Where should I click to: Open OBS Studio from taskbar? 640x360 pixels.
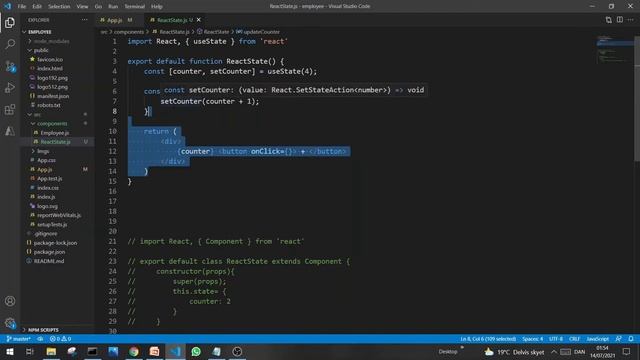click(x=237, y=351)
